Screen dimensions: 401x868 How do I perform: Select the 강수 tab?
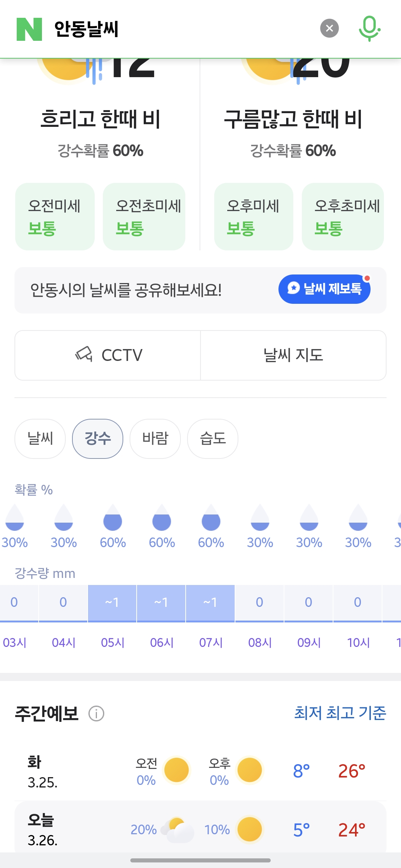pos(98,439)
